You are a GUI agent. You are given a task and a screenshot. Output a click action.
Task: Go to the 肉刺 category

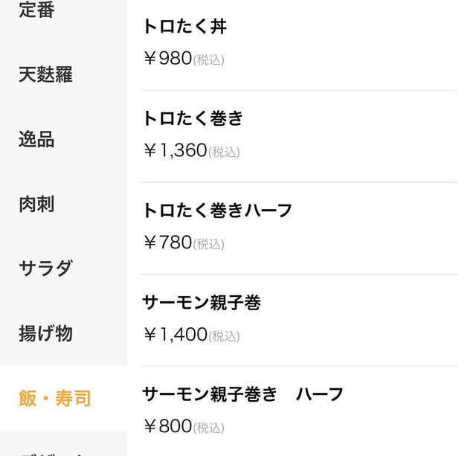[36, 204]
